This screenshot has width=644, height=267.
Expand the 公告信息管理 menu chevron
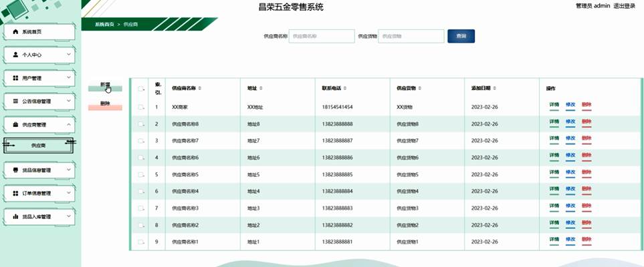click(x=69, y=101)
